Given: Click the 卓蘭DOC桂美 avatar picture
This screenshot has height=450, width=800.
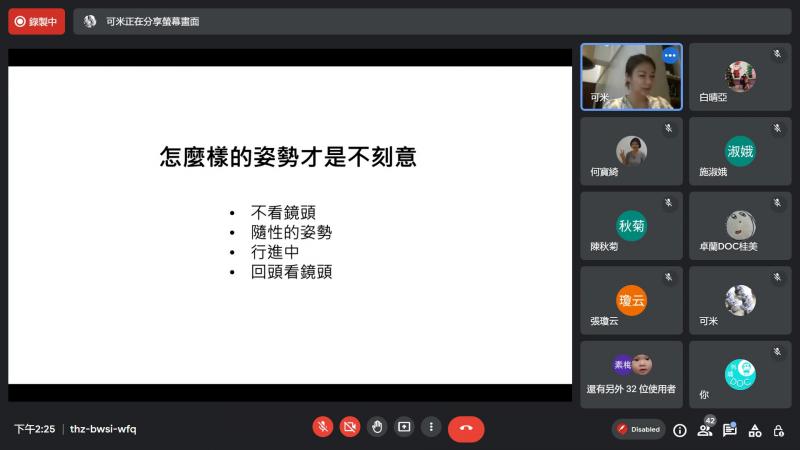Looking at the screenshot, I should coord(740,225).
